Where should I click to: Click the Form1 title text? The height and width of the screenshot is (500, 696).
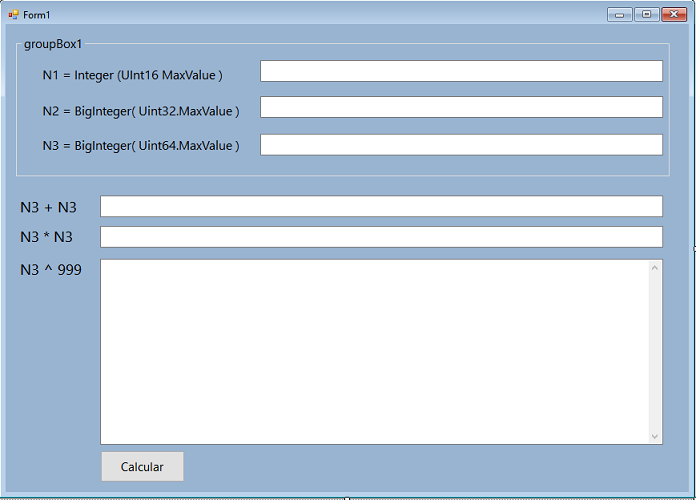(x=37, y=15)
